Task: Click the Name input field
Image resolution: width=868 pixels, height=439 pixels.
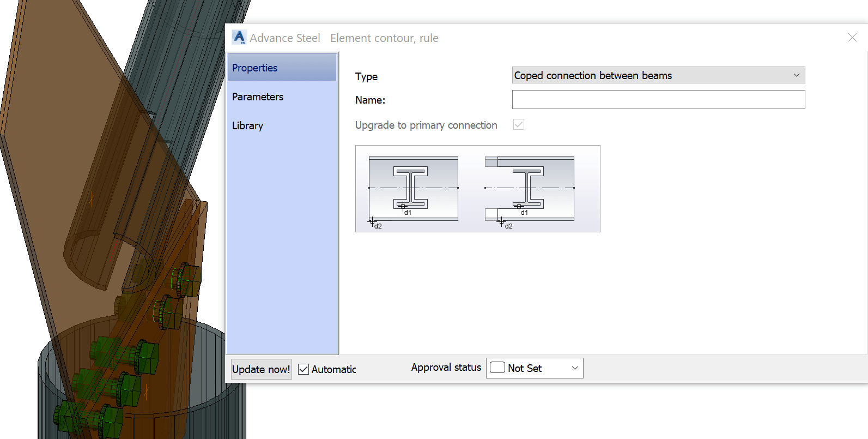Action: click(658, 100)
